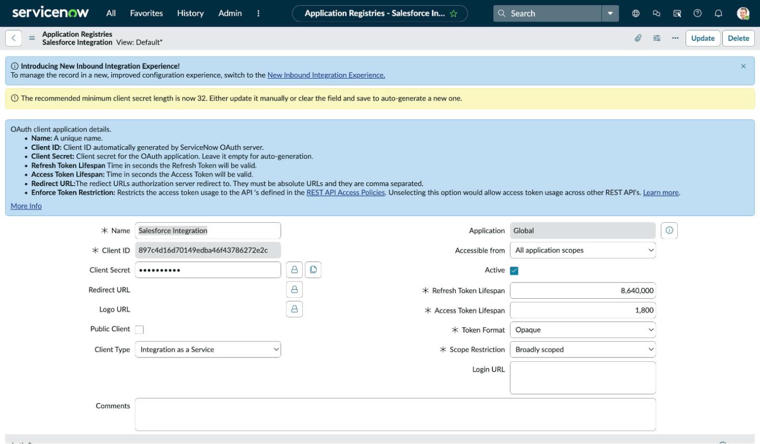Screen dimensions: 760x444
Task: Open the All menu
Action: (x=111, y=13)
